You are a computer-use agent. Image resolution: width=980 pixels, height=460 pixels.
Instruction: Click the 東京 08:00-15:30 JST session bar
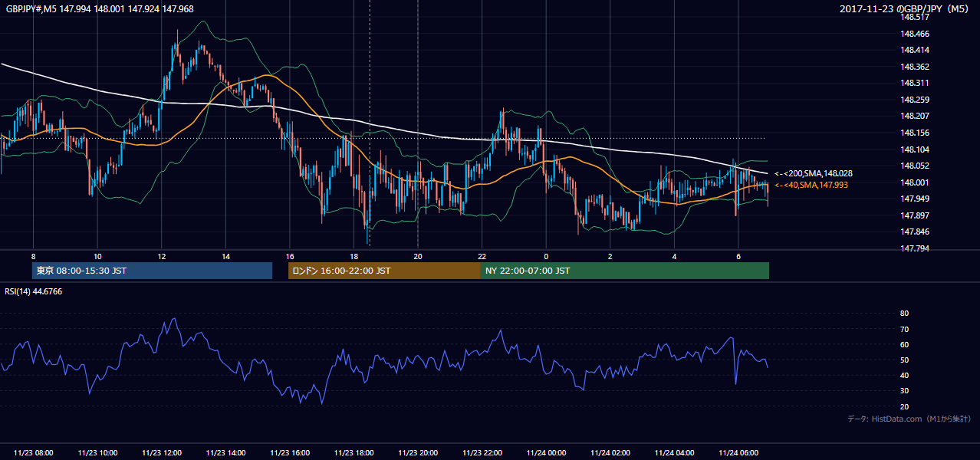(x=153, y=271)
